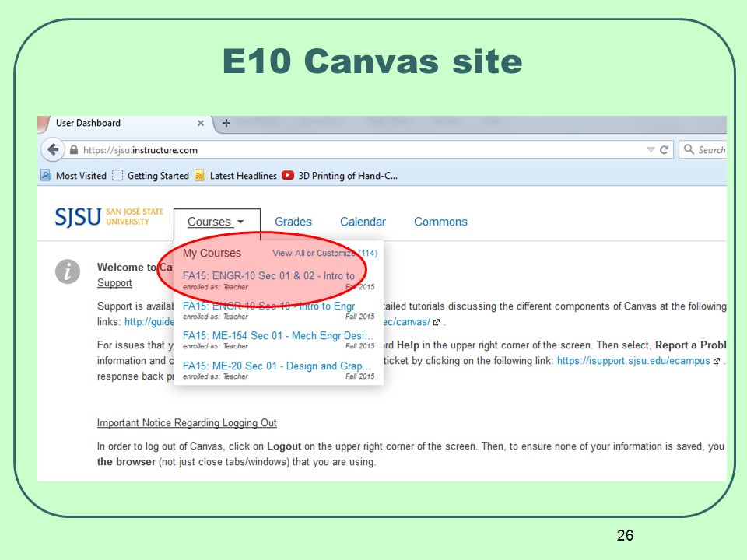This screenshot has width=747, height=560.
Task: Click the reload page icon
Action: [664, 150]
